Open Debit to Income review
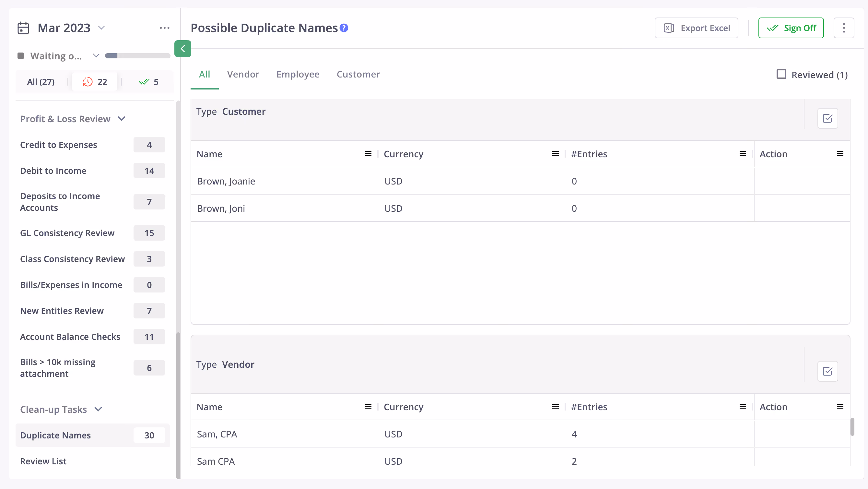Image resolution: width=868 pixels, height=489 pixels. 93,171
